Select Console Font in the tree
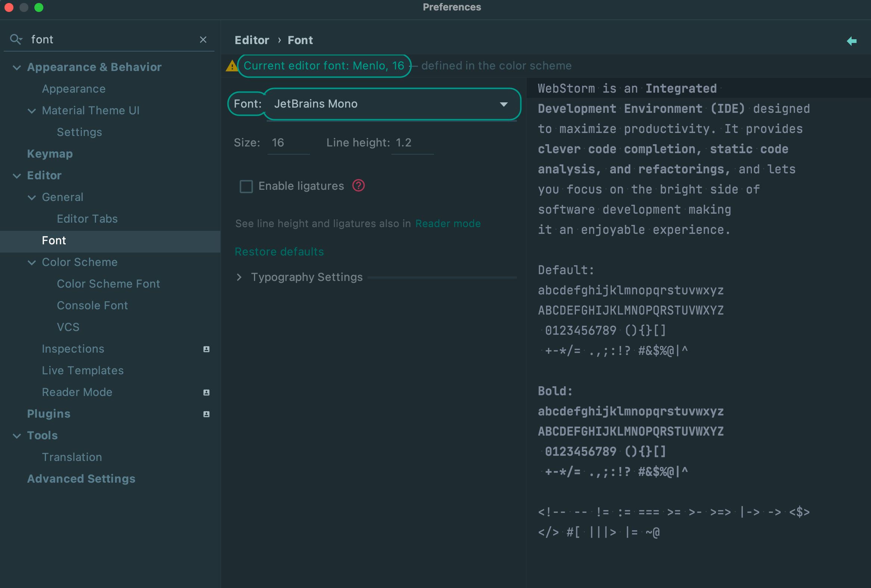Image resolution: width=871 pixels, height=588 pixels. [92, 305]
